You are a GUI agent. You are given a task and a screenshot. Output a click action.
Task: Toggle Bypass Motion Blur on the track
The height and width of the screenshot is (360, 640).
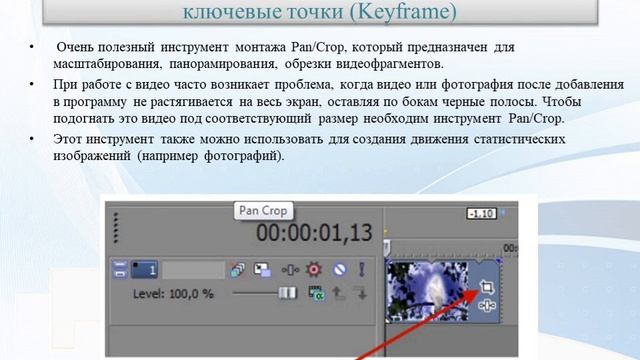(238, 270)
